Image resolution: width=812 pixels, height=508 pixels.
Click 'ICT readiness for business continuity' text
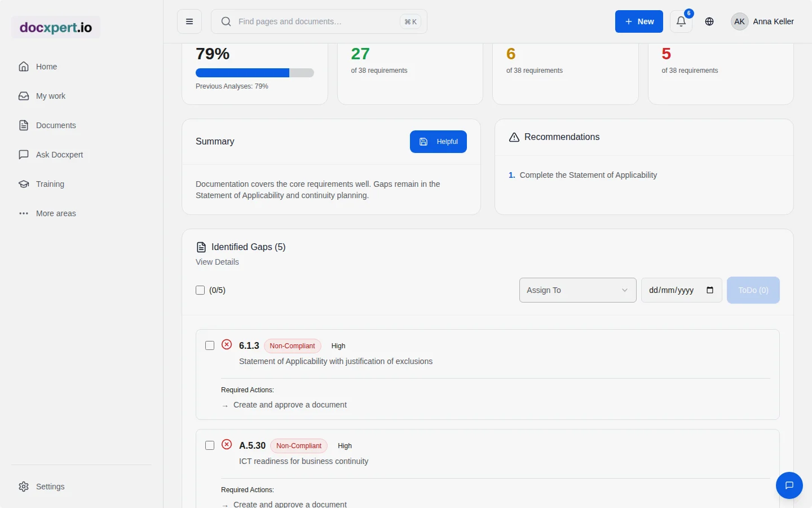304,461
